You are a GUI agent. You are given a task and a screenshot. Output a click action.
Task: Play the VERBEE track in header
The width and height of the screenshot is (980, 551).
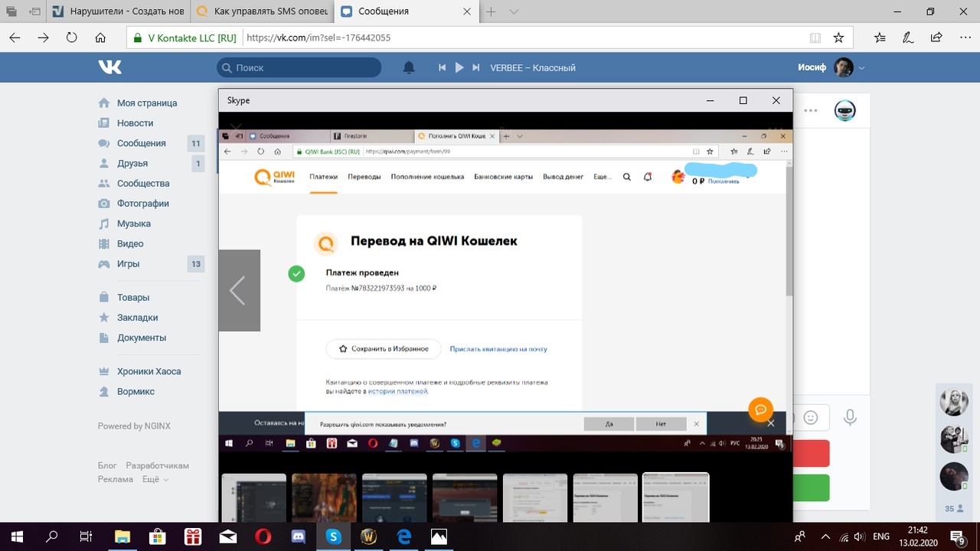(459, 67)
